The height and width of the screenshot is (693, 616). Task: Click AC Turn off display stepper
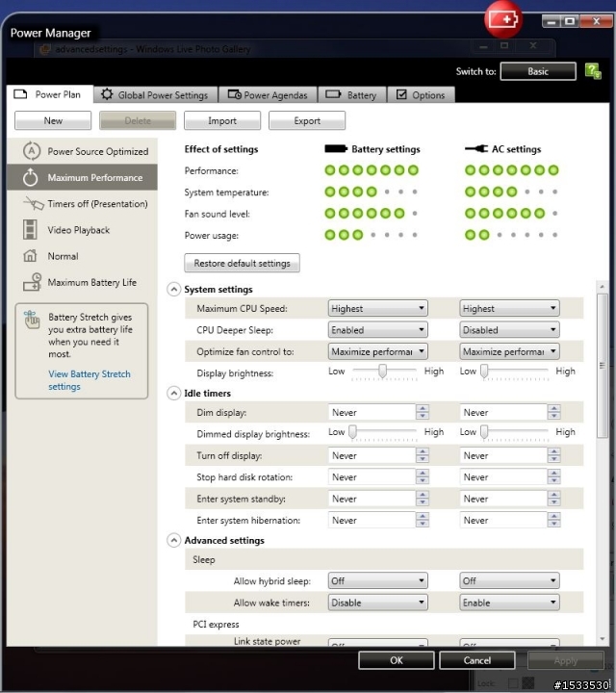pyautogui.click(x=554, y=455)
